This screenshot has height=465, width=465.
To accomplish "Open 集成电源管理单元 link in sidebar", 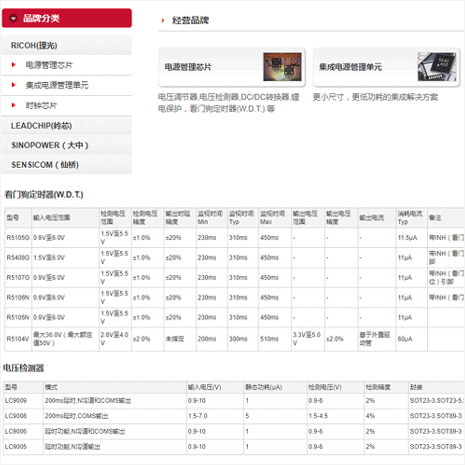I will pyautogui.click(x=57, y=85).
